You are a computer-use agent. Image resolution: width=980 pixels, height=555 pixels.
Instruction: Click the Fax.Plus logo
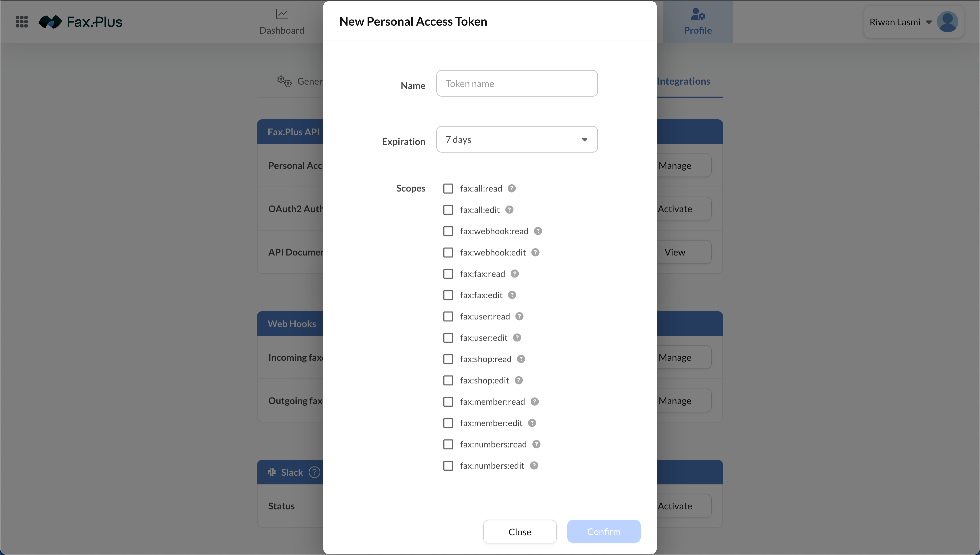click(x=80, y=22)
